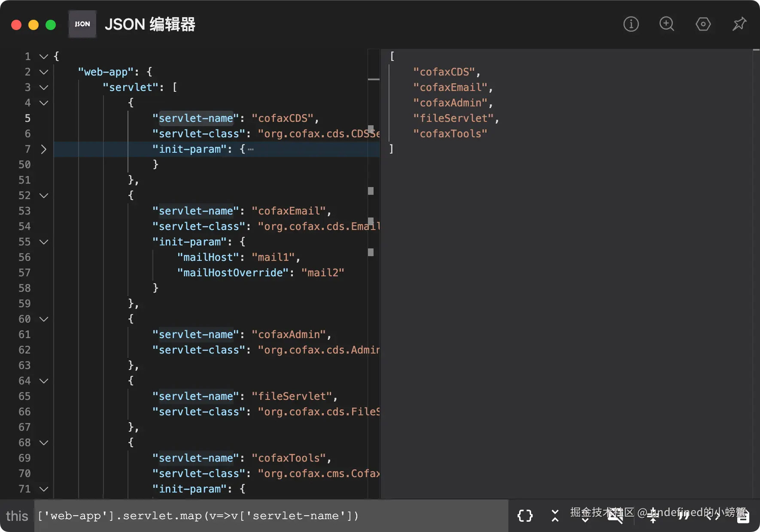Screen dimensions: 760x532
Task: Collapse the first servlet object on line 4
Action: (43, 103)
